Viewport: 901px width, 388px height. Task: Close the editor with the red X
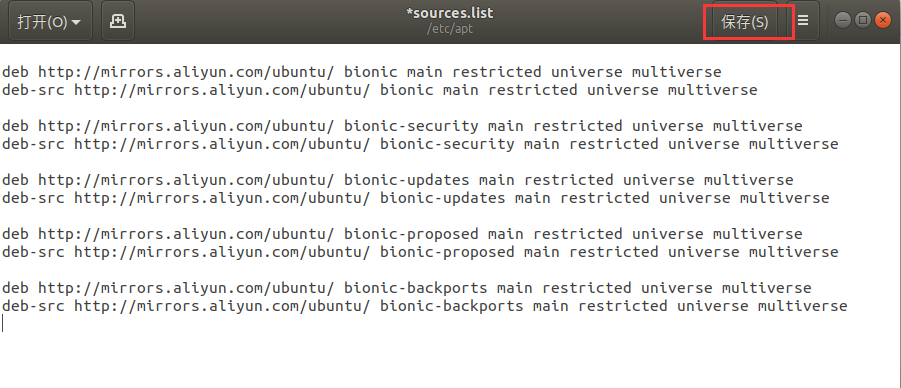[883, 21]
